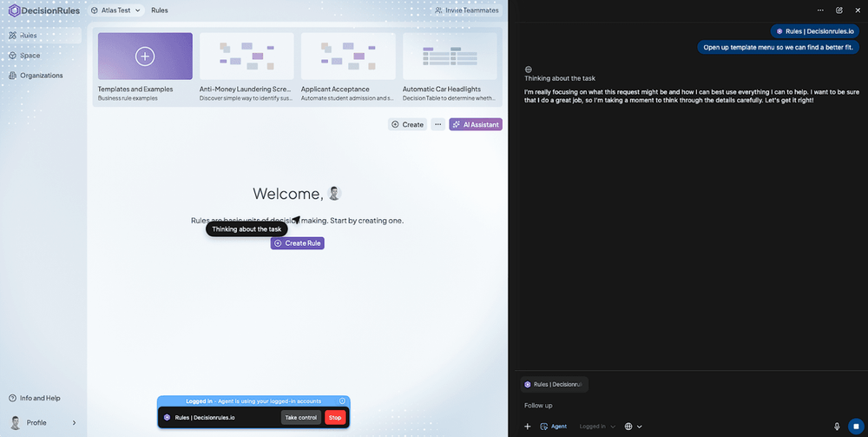The image size is (868, 437).
Task: Open the Templates and Examples card
Action: coord(145,67)
